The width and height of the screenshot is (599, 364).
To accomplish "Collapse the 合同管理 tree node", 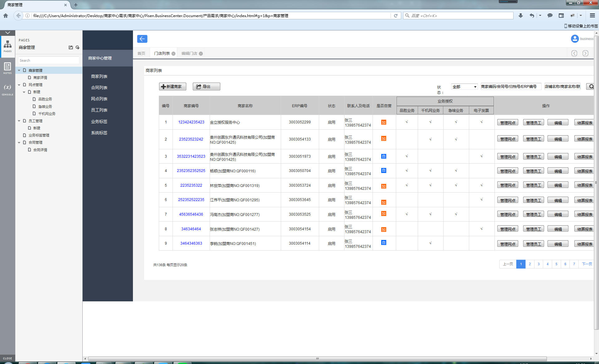I will click(x=19, y=142).
